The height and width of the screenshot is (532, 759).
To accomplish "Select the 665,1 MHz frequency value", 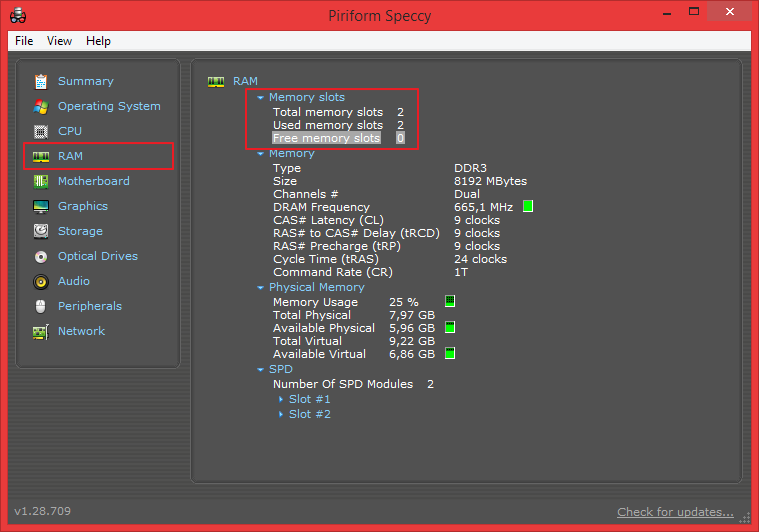I will 484,208.
